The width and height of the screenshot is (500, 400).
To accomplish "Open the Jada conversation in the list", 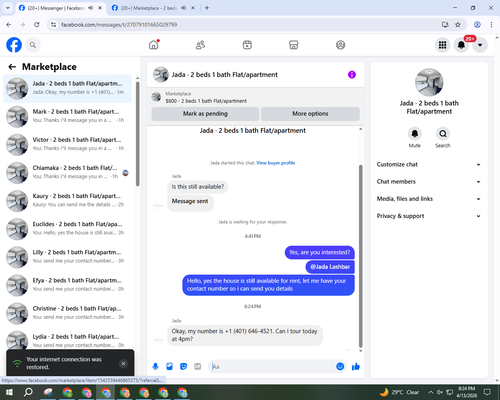I will coord(67,88).
